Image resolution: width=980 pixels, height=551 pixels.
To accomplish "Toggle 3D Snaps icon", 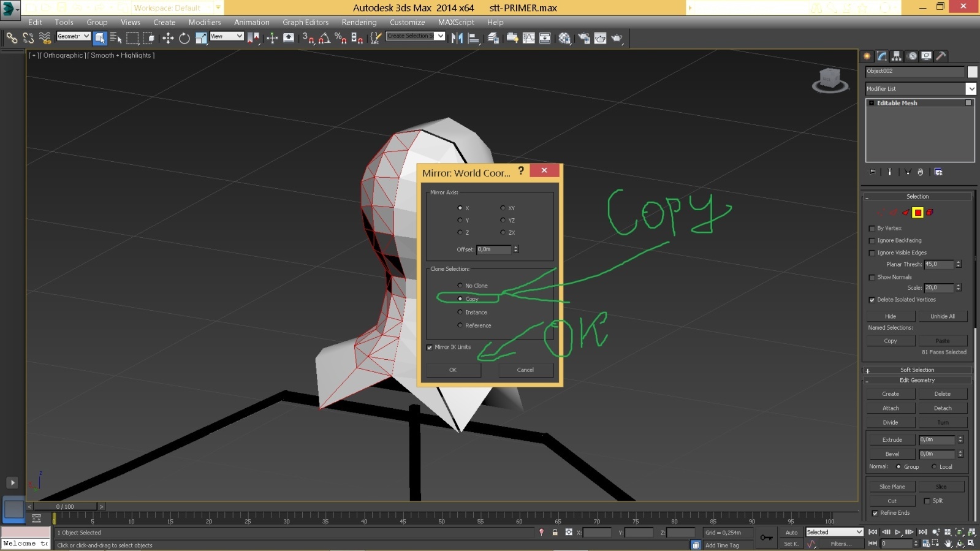I will [308, 38].
